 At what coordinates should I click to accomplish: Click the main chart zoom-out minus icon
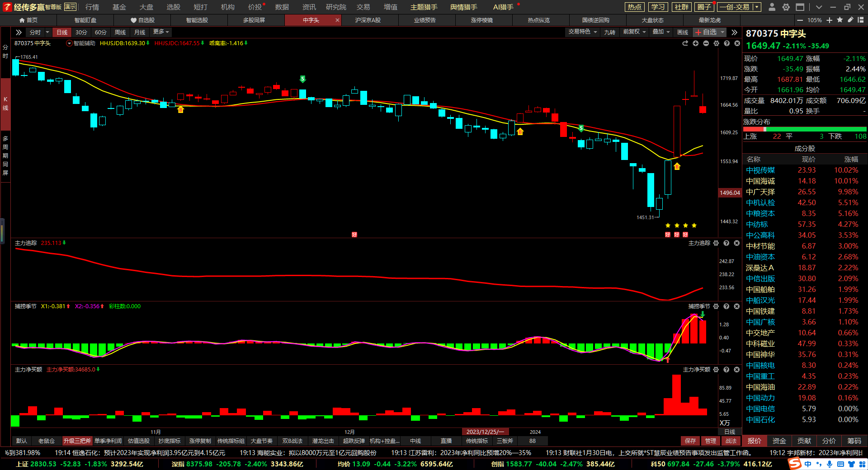point(706,43)
